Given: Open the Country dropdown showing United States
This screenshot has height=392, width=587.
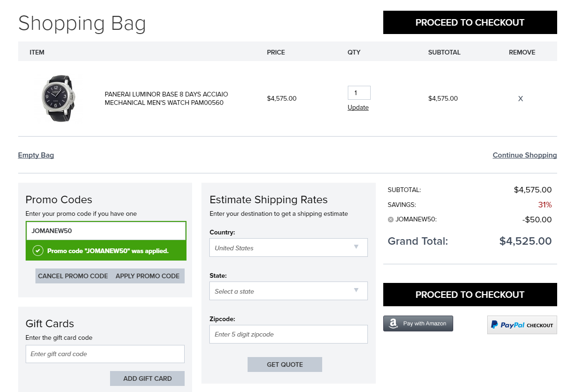Looking at the screenshot, I should pyautogui.click(x=289, y=248).
